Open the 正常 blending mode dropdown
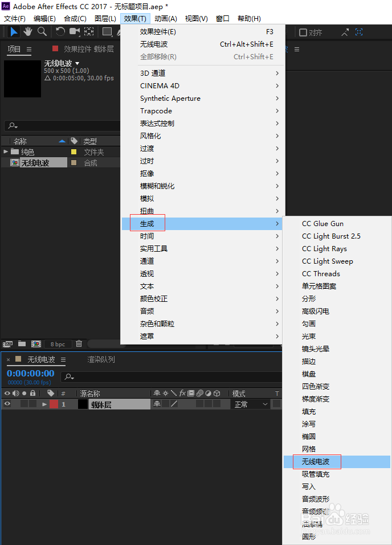The width and height of the screenshot is (392, 545). [251, 404]
